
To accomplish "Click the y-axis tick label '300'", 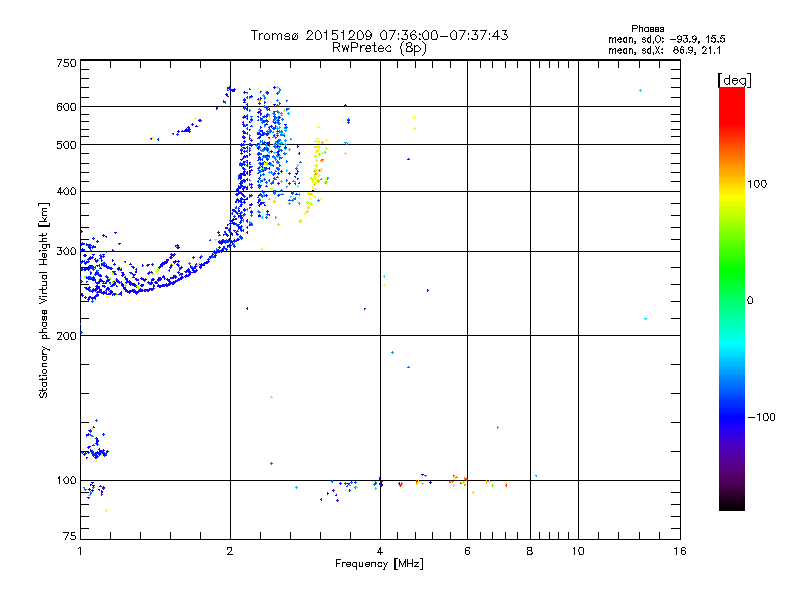I will click(x=66, y=252).
